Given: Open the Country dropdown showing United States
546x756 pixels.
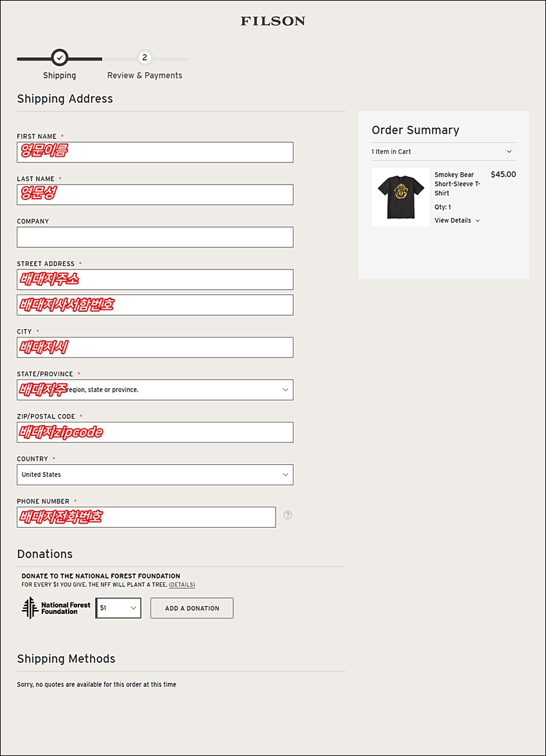Looking at the screenshot, I should pyautogui.click(x=155, y=474).
